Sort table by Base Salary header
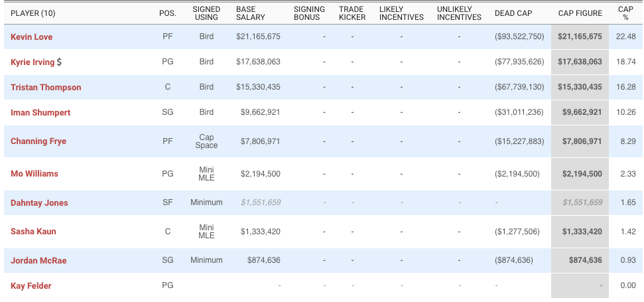644x302 pixels. 250,13
